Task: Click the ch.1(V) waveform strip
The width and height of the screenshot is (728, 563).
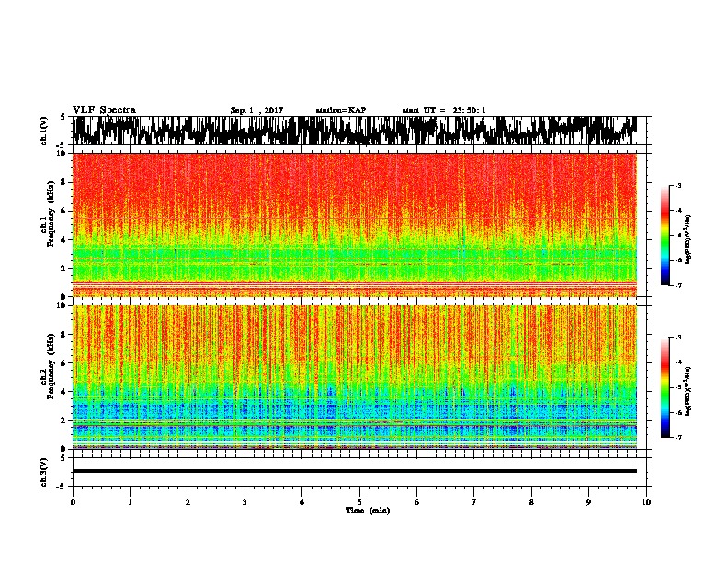Action: (355, 131)
